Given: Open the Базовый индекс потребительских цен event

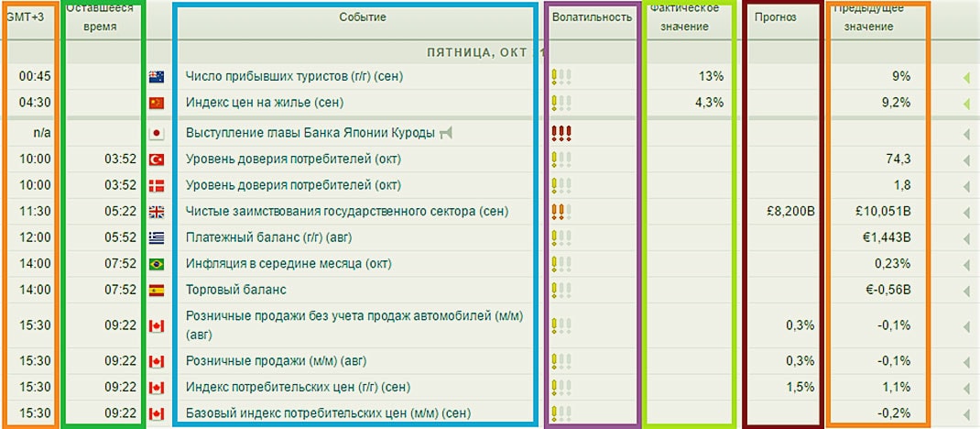Looking at the screenshot, I should point(328,412).
